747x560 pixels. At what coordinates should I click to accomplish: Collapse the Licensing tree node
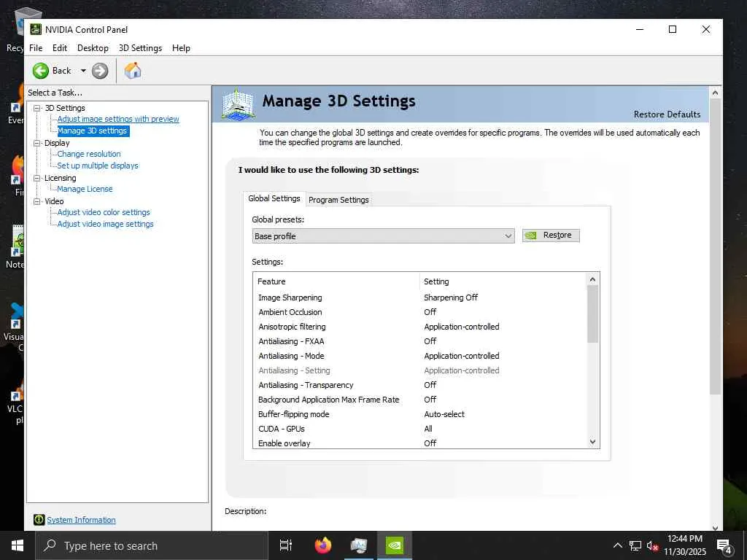click(36, 178)
